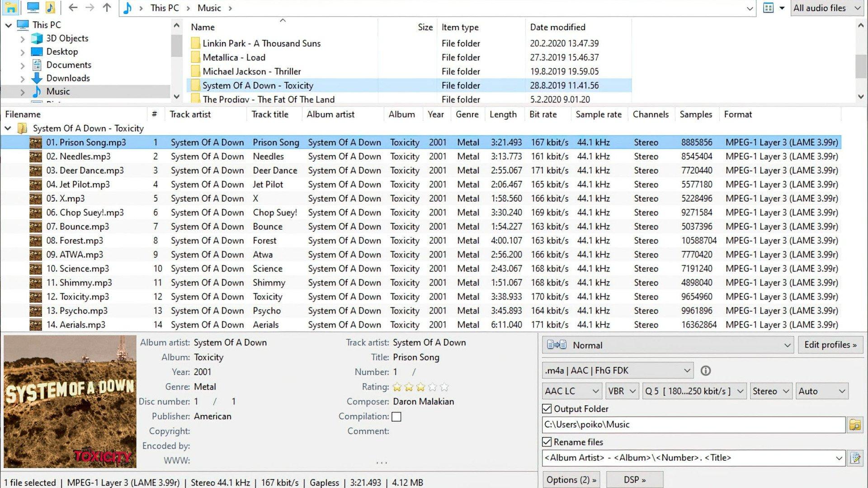The image size is (868, 488).
Task: Click the This PC breadcrumb
Action: pos(165,8)
